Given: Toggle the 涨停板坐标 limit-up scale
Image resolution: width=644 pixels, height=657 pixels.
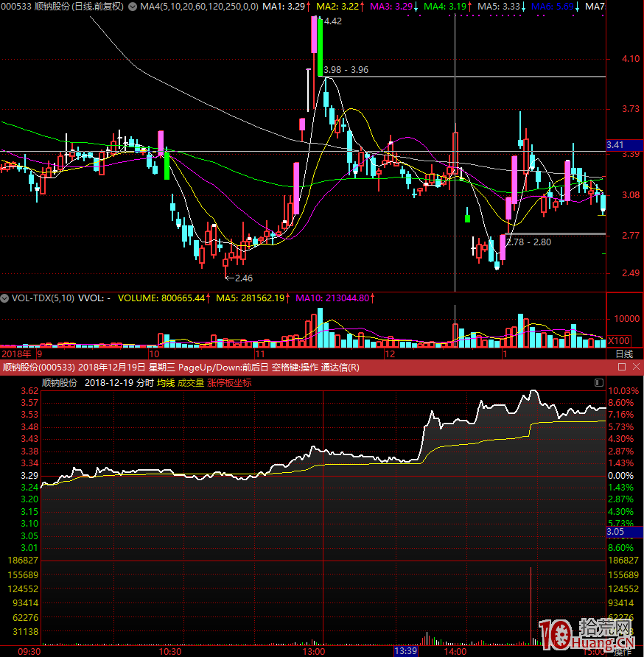Looking at the screenshot, I should coord(229,382).
